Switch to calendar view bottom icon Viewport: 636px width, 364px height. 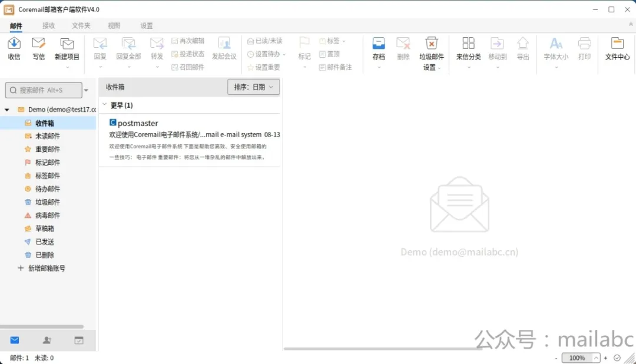tap(79, 340)
